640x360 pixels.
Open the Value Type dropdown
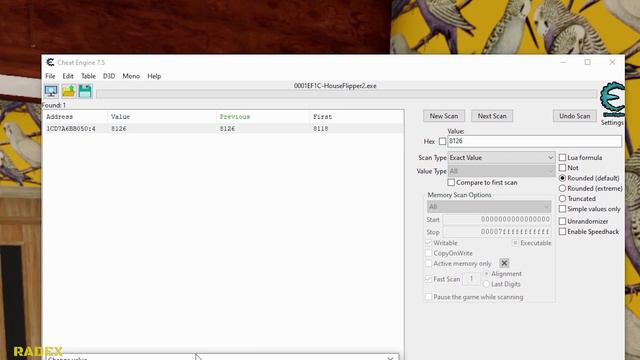pyautogui.click(x=501, y=171)
